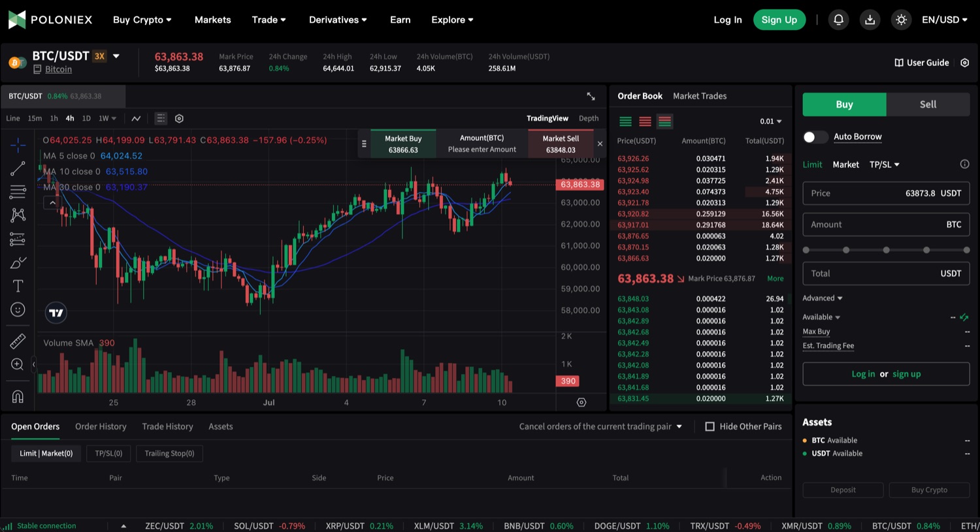Open trading layout settings hexagon icon

(x=965, y=63)
